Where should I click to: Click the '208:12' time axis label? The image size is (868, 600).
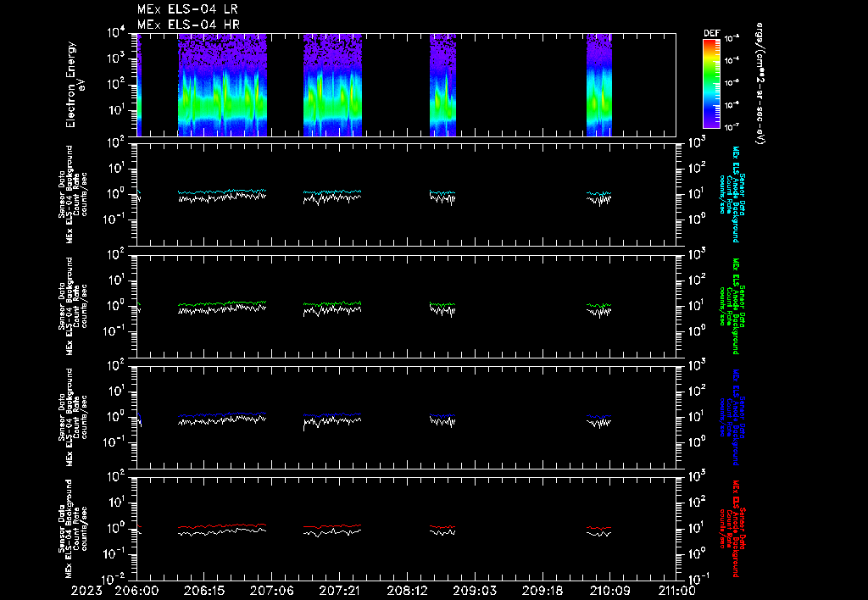coord(408,592)
